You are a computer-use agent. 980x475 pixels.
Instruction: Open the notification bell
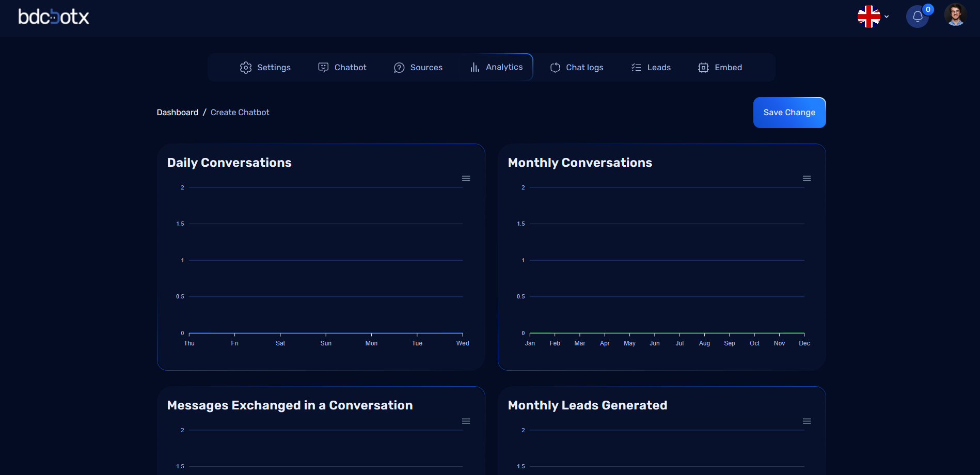[x=918, y=16]
